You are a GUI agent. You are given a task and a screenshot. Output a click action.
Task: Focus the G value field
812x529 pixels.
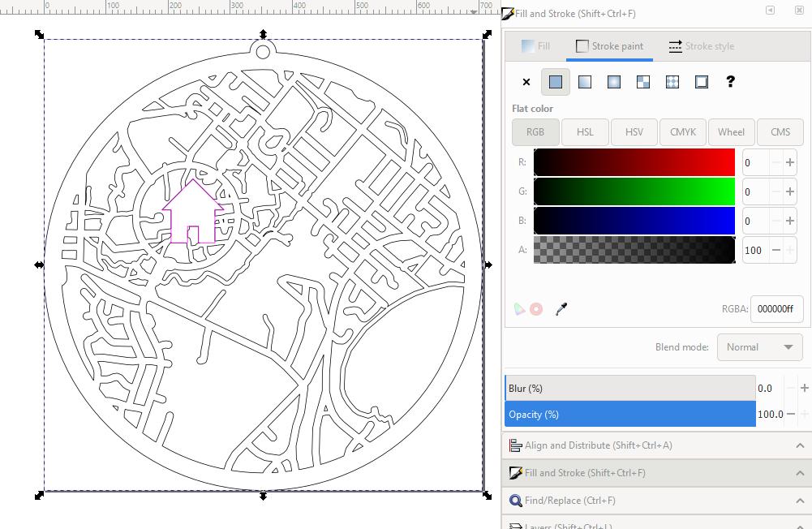pyautogui.click(x=755, y=191)
